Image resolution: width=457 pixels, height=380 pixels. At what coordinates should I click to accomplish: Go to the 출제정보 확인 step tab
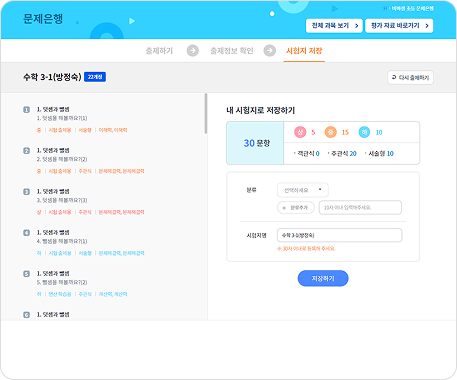point(231,51)
